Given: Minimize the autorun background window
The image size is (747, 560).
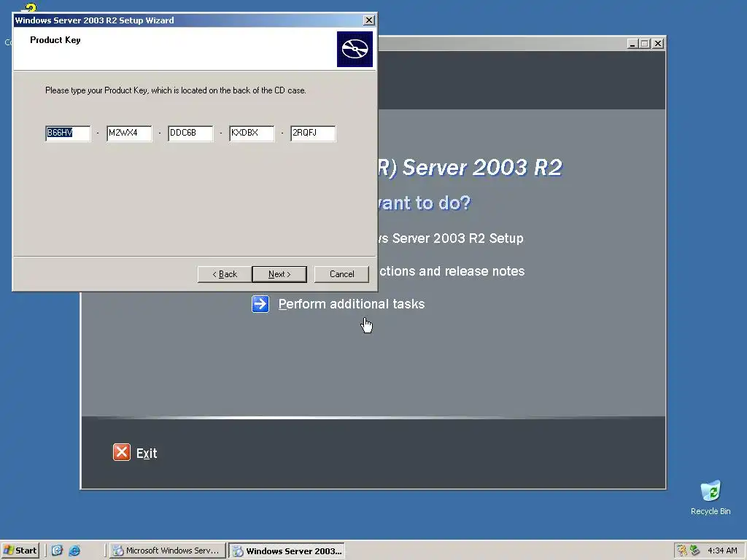Looking at the screenshot, I should 632,43.
